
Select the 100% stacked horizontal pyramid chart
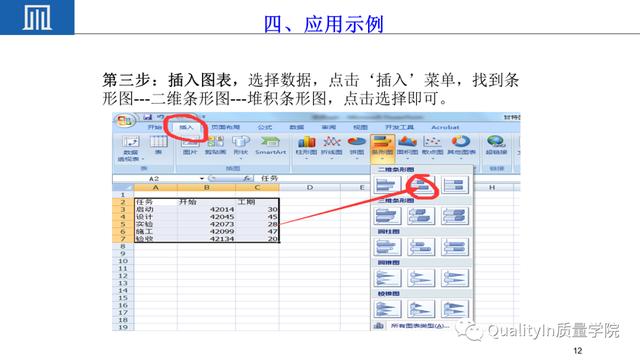pos(455,309)
